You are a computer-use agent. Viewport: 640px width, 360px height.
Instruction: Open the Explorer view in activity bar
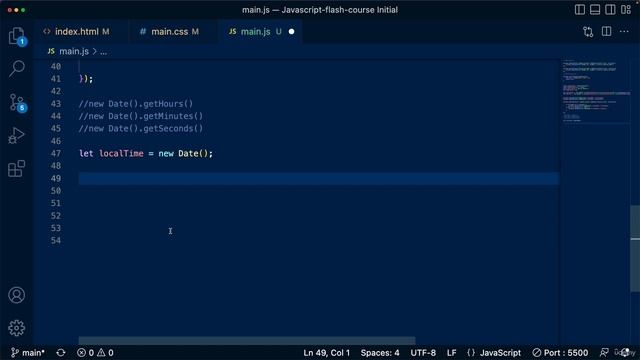[x=17, y=36]
